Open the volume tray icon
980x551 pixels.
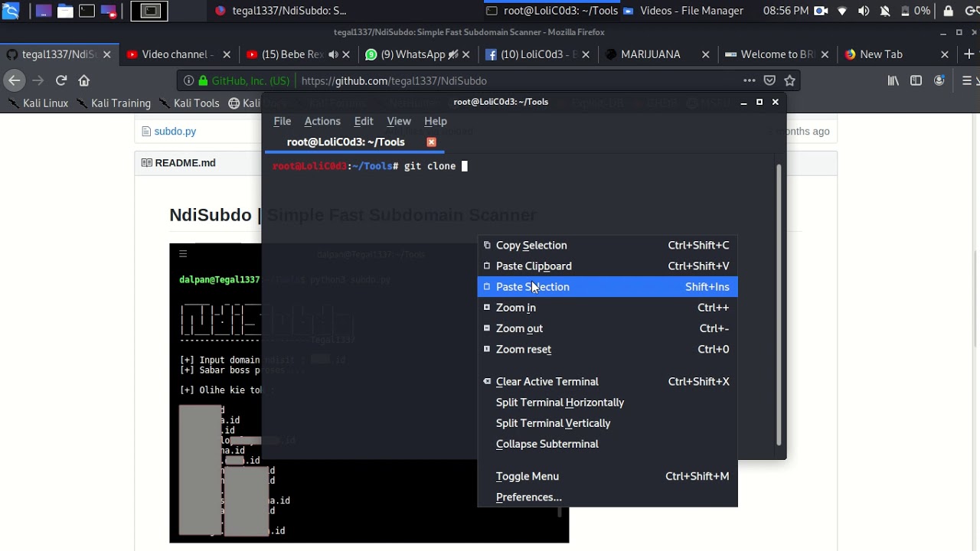[864, 11]
